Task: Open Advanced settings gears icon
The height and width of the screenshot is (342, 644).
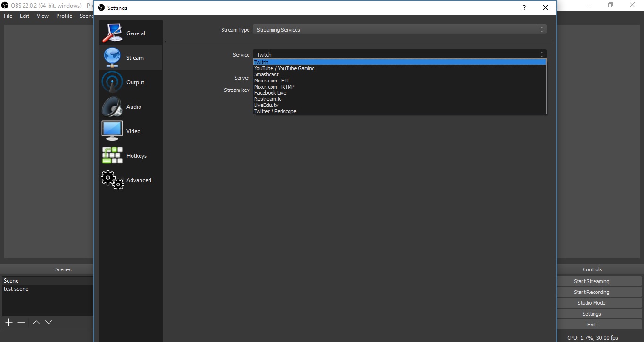Action: click(112, 180)
